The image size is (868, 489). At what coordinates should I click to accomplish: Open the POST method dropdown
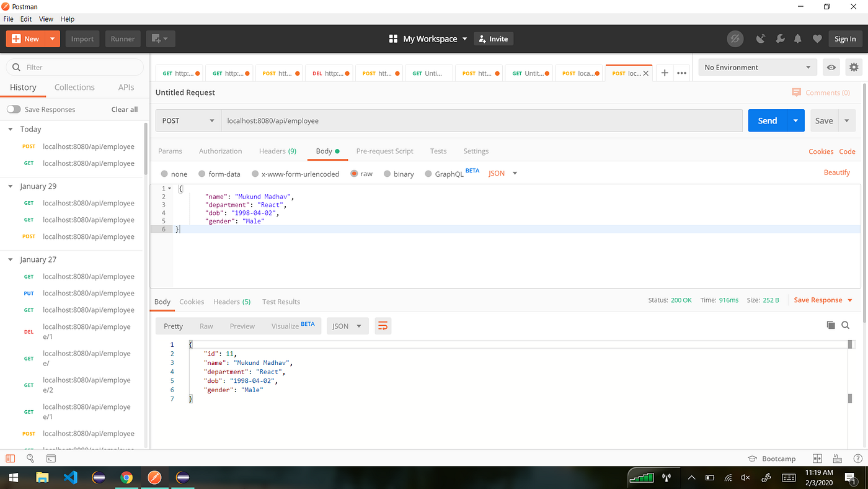click(188, 120)
